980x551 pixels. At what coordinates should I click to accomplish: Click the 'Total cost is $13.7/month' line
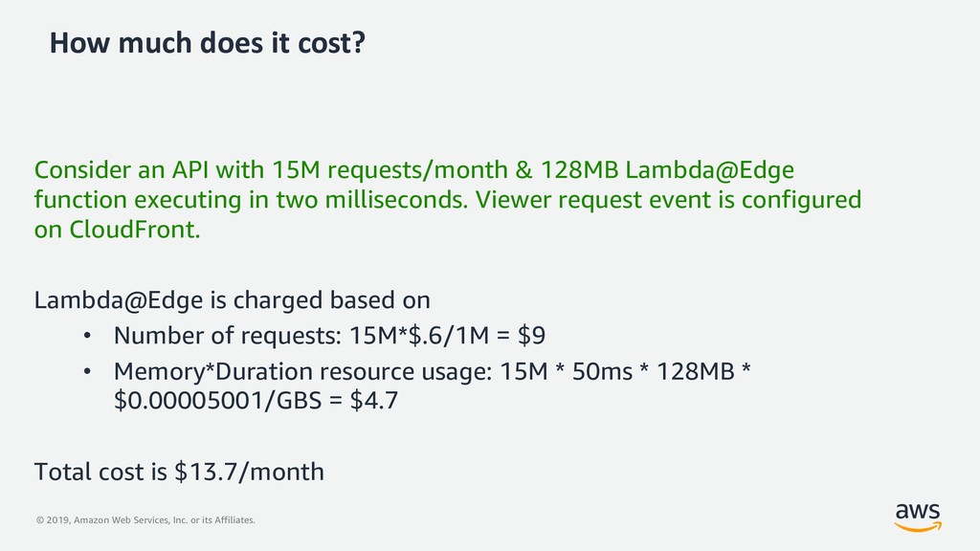[179, 472]
